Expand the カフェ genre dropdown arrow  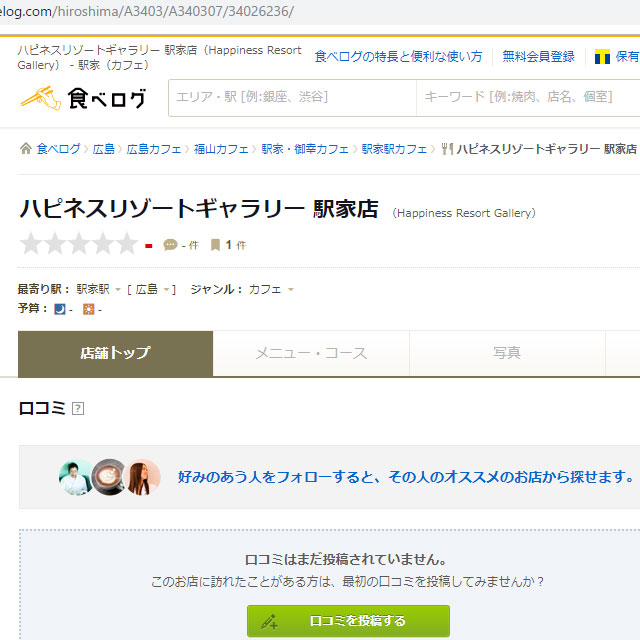291,290
